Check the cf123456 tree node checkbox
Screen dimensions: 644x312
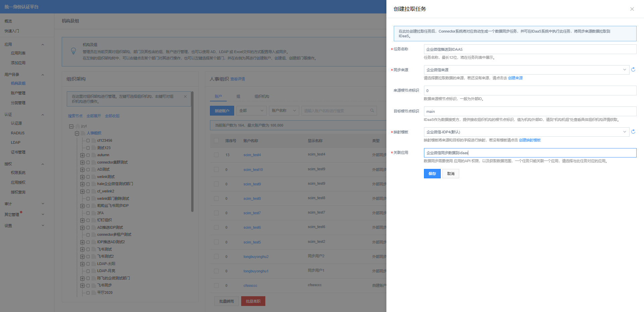click(88, 141)
